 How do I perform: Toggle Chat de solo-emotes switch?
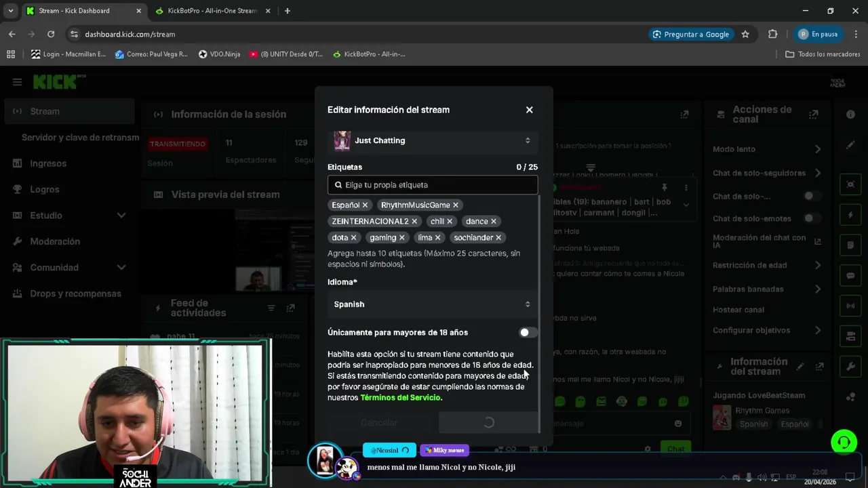[x=812, y=218]
